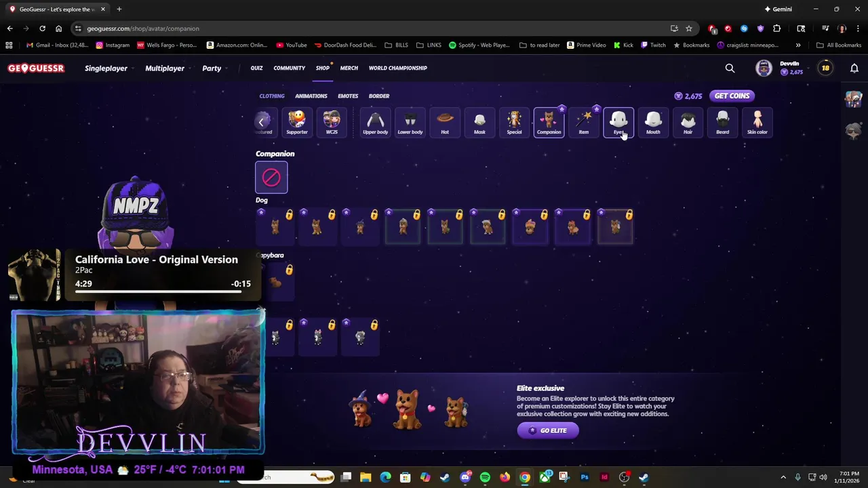Open the Gmail Inbox bookmark
Screen dimensions: 868x488
point(58,45)
